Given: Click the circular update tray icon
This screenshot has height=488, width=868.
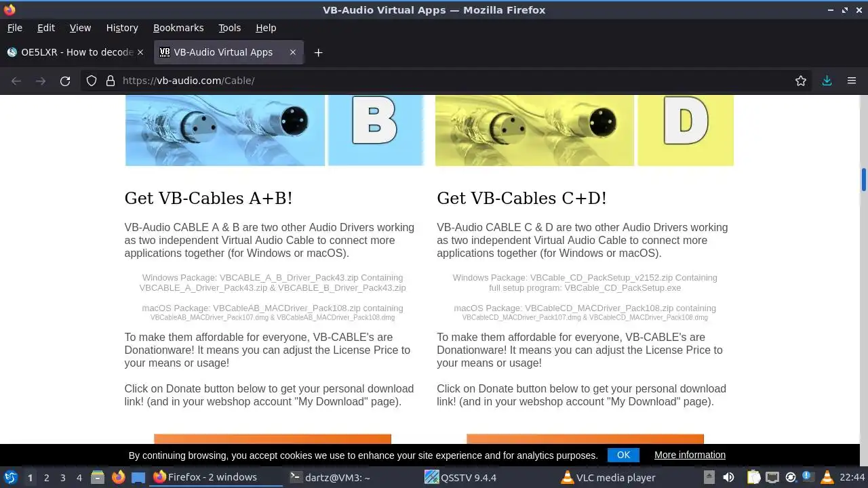Looking at the screenshot, I should click(x=790, y=477).
